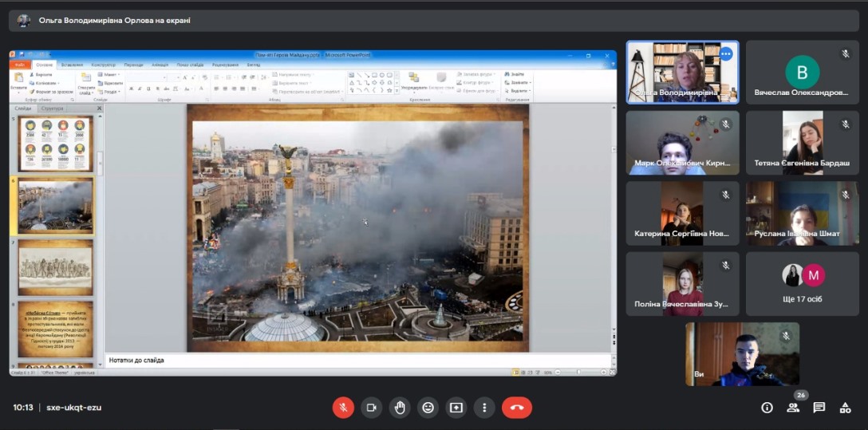Open the emoji reactions picker
Screen dimensions: 868x430
[428, 408]
